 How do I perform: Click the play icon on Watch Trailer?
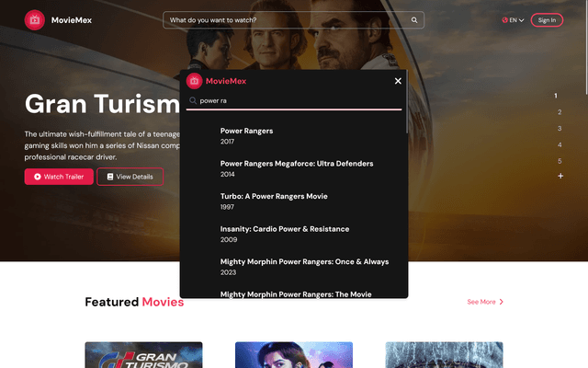pos(38,177)
